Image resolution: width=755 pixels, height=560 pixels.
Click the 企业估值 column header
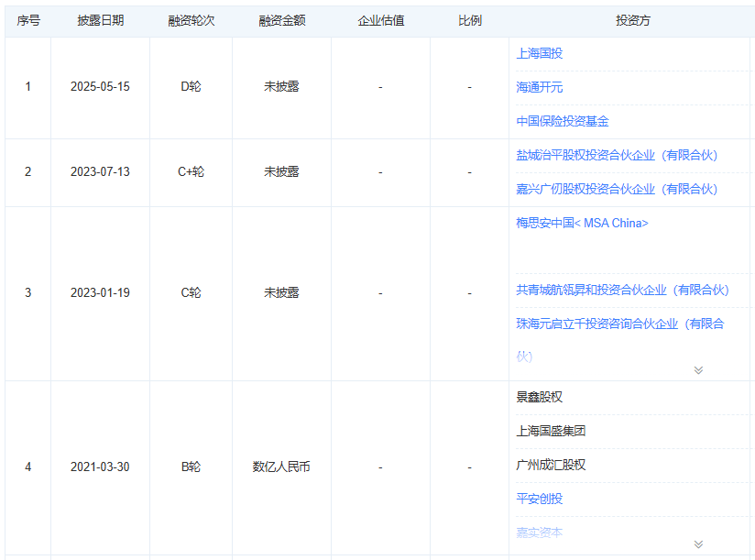[381, 21]
